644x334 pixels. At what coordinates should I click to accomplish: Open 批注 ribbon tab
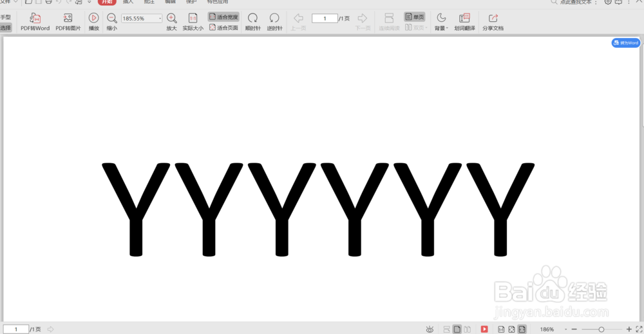[x=149, y=2]
